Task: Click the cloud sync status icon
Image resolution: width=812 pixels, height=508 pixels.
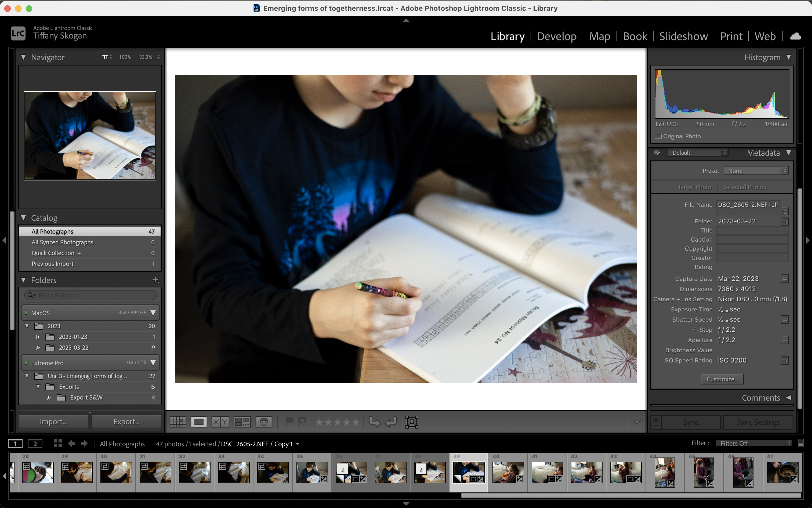Action: tap(795, 36)
